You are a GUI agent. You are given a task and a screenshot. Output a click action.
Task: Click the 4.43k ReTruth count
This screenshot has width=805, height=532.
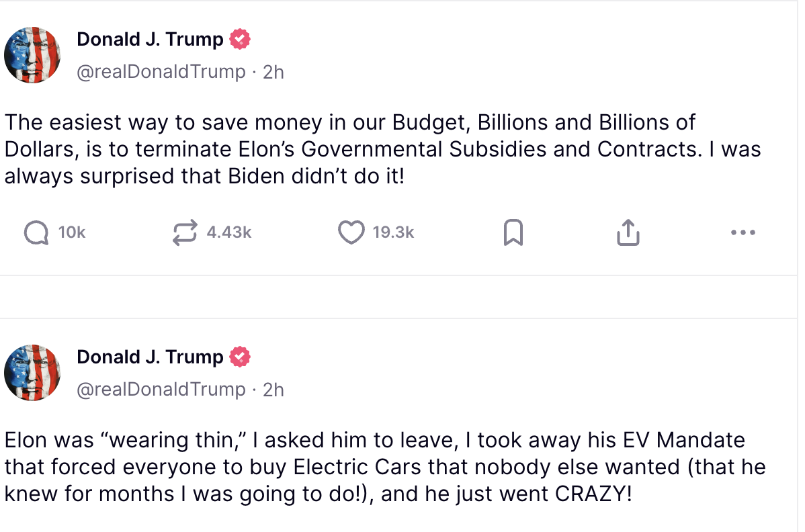click(229, 233)
